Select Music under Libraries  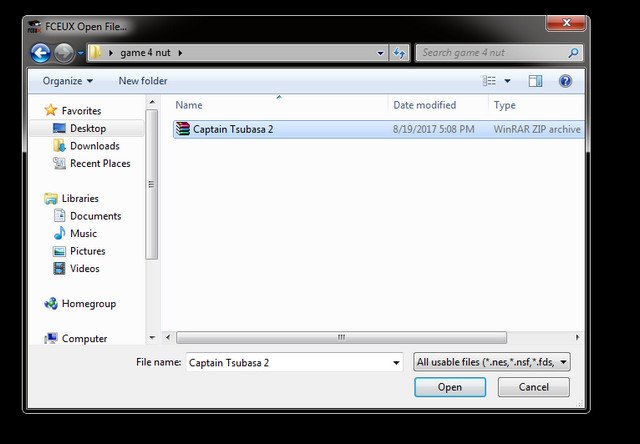point(83,233)
